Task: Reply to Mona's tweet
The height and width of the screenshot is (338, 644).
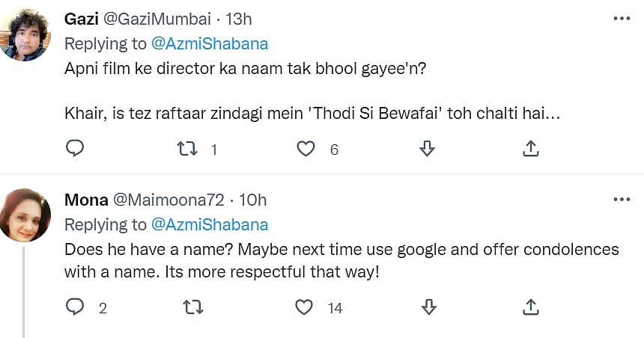Action: (x=75, y=307)
